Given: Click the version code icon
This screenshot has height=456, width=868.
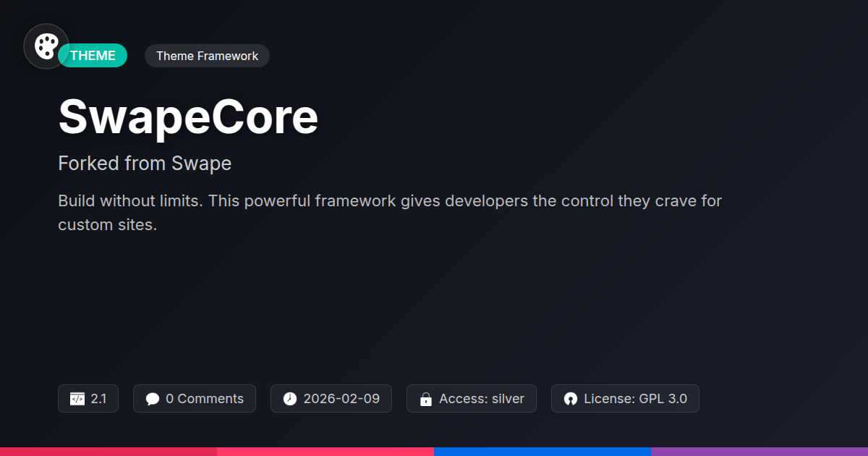Looking at the screenshot, I should (77, 399).
